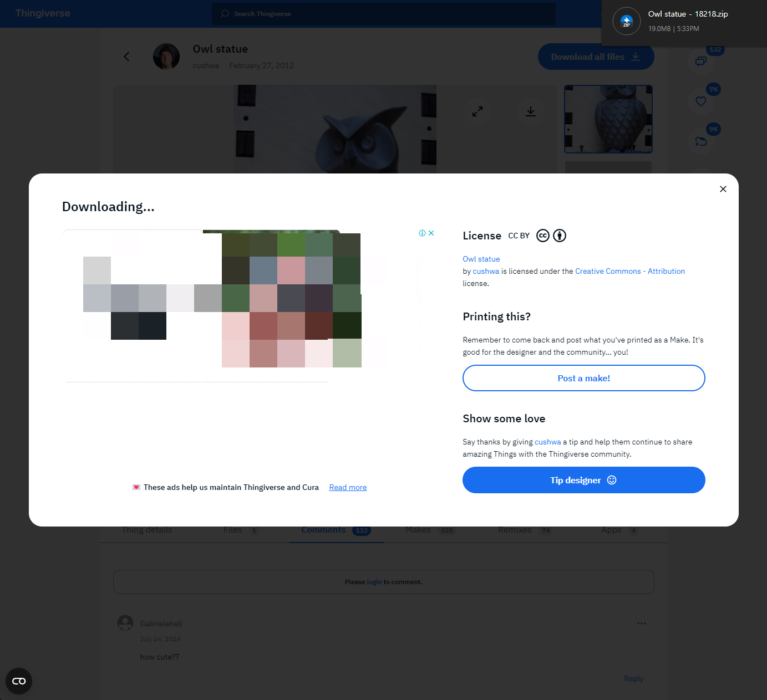Click cushwa's profile avatar

click(x=166, y=57)
